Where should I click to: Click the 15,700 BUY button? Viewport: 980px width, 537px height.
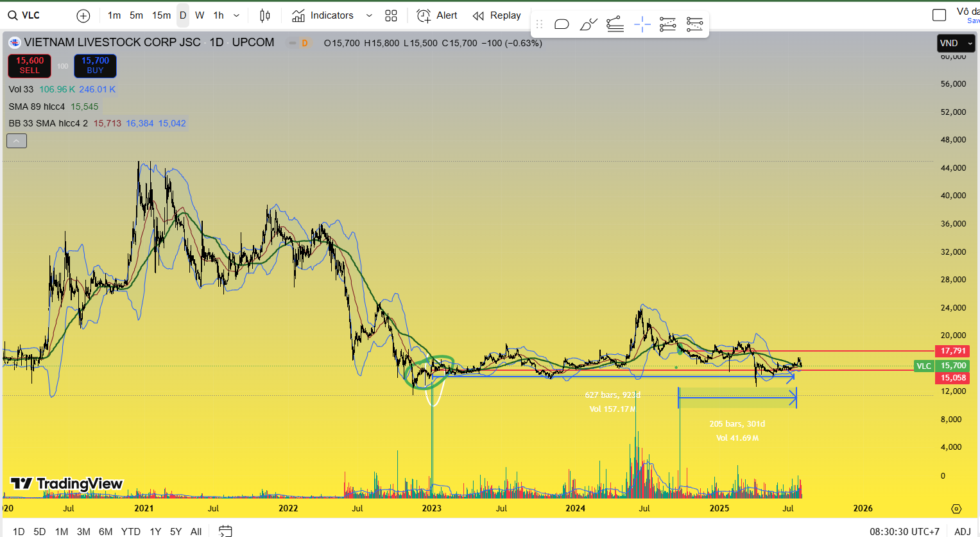click(x=95, y=65)
